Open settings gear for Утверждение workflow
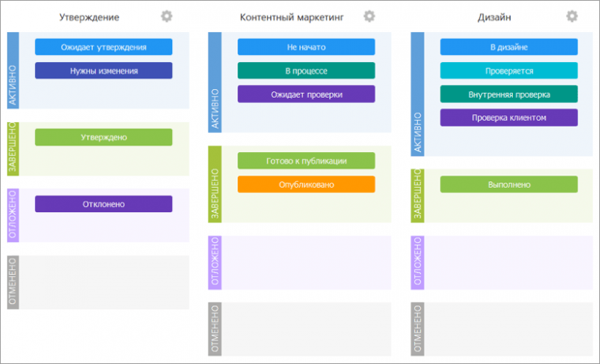Viewport: 600px width, 364px height. (x=167, y=16)
